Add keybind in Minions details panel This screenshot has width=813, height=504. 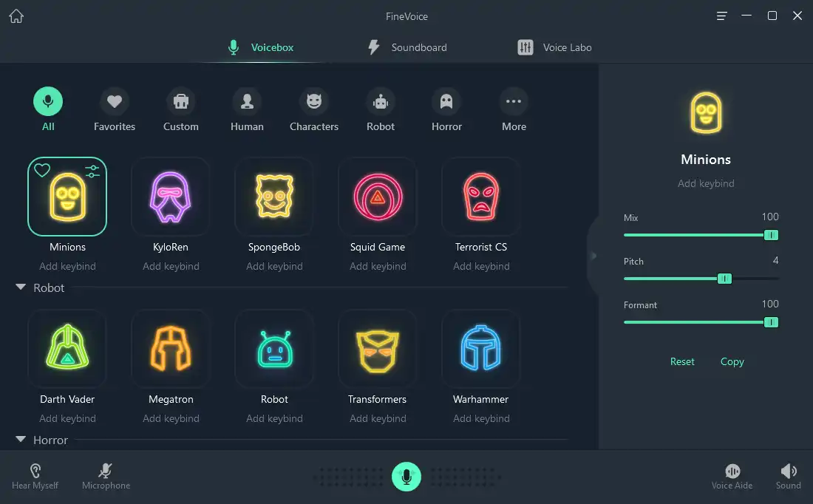[706, 183]
